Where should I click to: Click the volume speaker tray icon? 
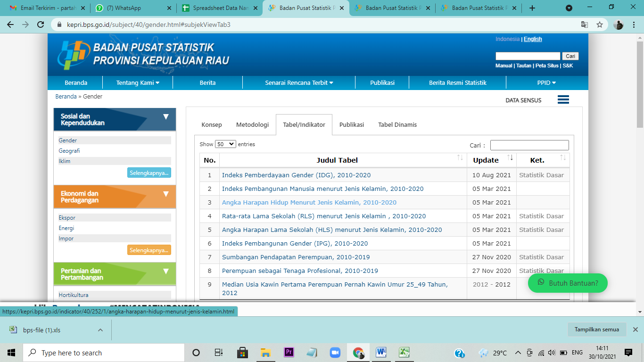pos(551,353)
